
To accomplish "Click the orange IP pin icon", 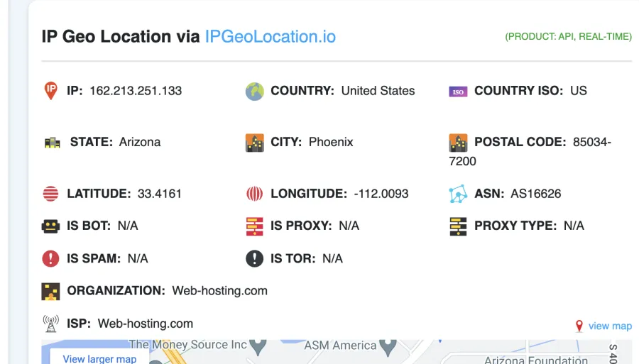I will [x=51, y=90].
